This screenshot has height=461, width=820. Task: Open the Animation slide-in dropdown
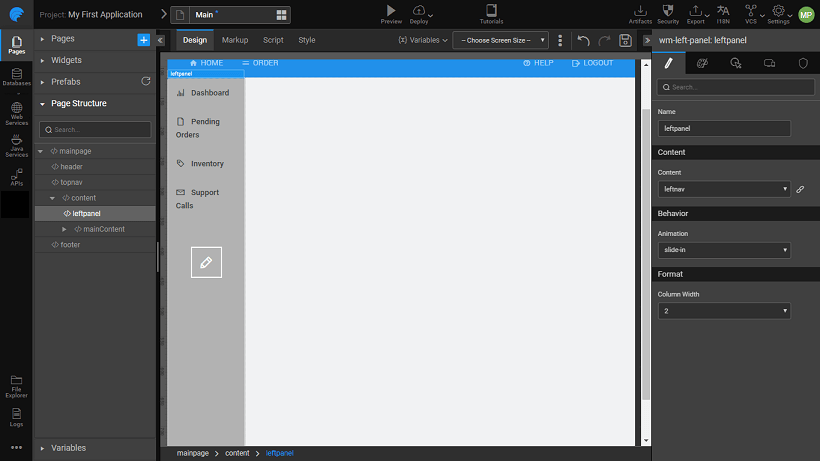724,250
